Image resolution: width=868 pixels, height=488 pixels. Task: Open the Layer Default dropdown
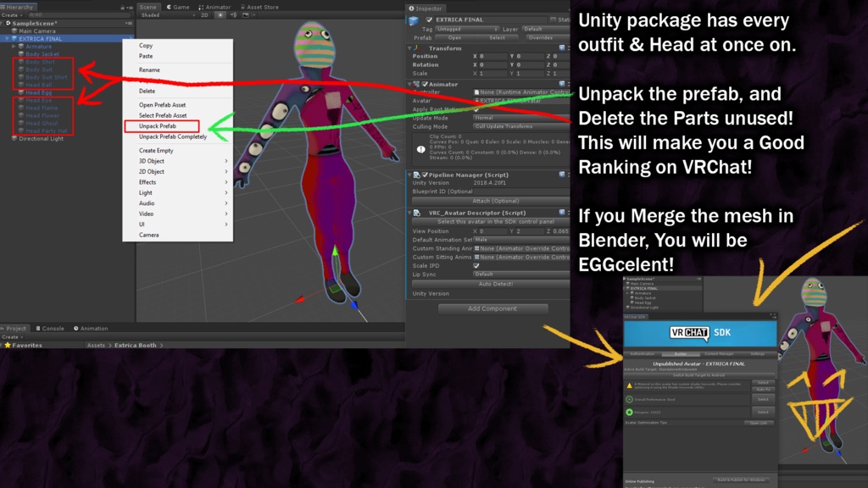[x=545, y=29]
